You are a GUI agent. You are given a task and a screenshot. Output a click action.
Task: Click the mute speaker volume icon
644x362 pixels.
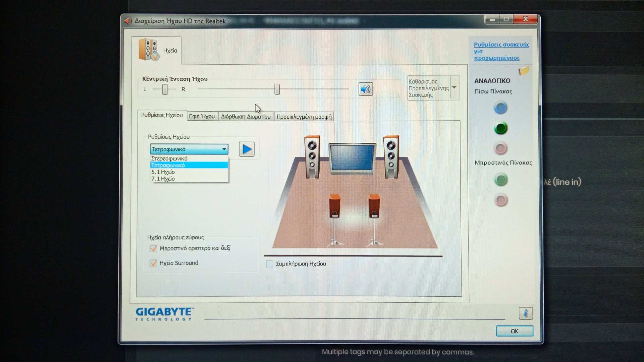(x=365, y=89)
